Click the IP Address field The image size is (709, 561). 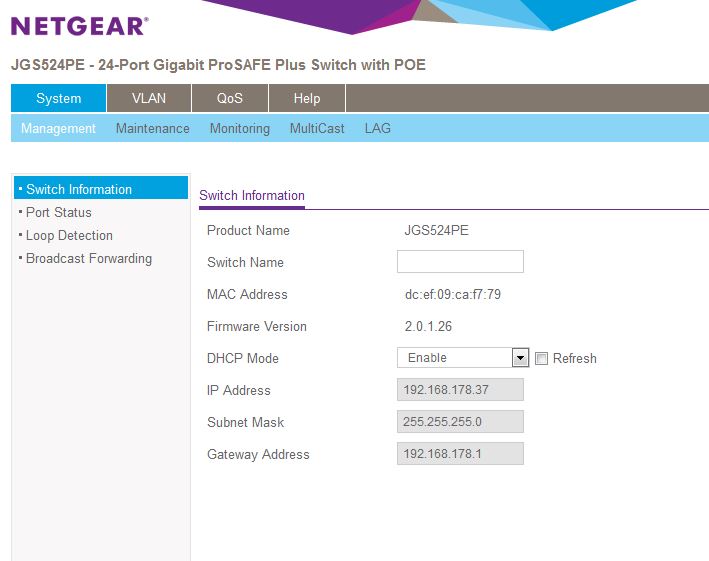click(460, 390)
